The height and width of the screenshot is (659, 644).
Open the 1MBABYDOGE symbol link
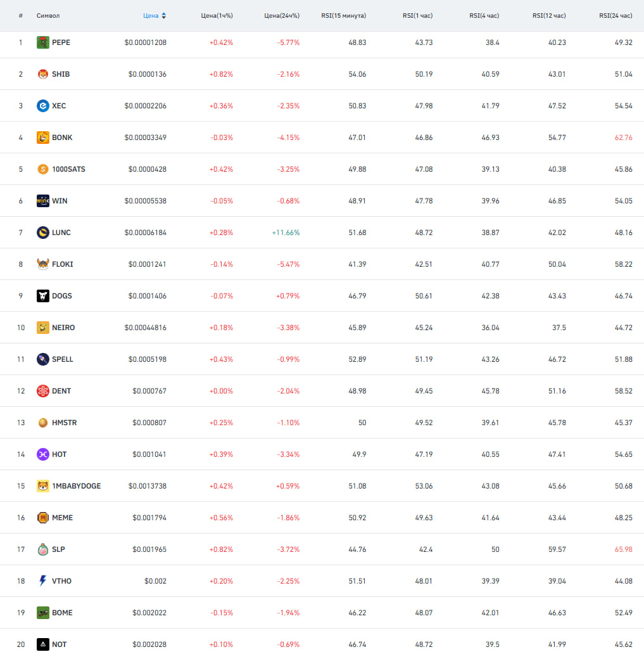click(77, 486)
